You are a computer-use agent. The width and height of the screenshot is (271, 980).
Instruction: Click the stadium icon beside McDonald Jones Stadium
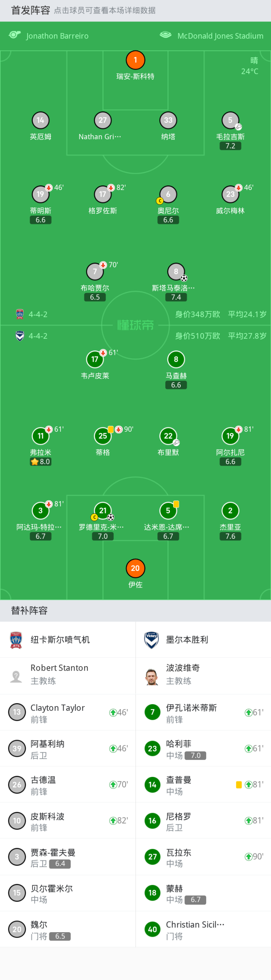pos(165,35)
